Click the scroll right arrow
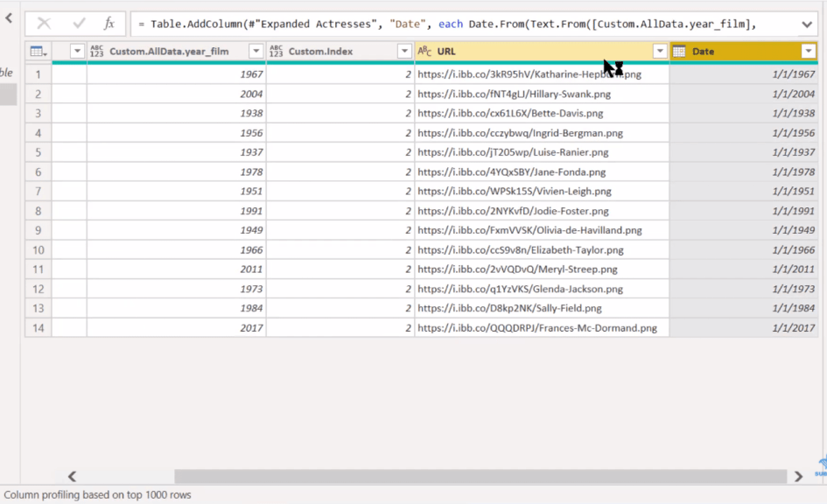Image resolution: width=827 pixels, height=504 pixels. click(798, 477)
